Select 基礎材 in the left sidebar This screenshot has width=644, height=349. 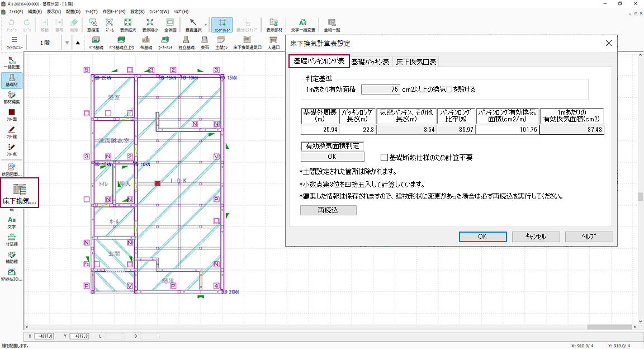click(x=12, y=80)
